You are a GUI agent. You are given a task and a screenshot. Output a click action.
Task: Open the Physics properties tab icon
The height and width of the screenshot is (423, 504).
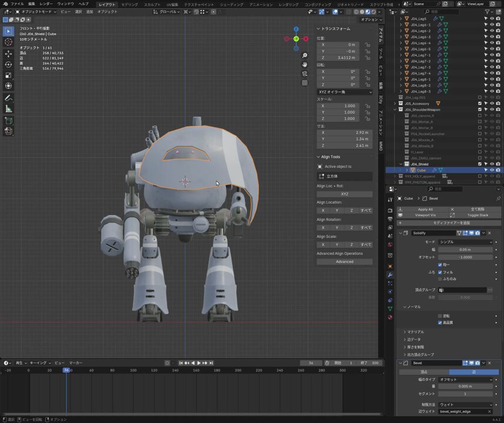point(390,292)
